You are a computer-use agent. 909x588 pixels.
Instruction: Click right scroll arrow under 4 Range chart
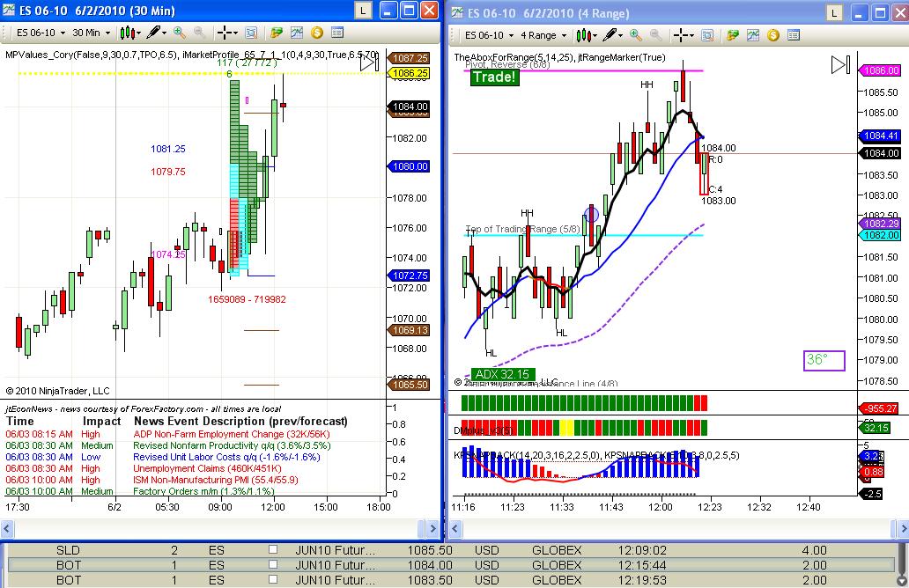pos(903,528)
